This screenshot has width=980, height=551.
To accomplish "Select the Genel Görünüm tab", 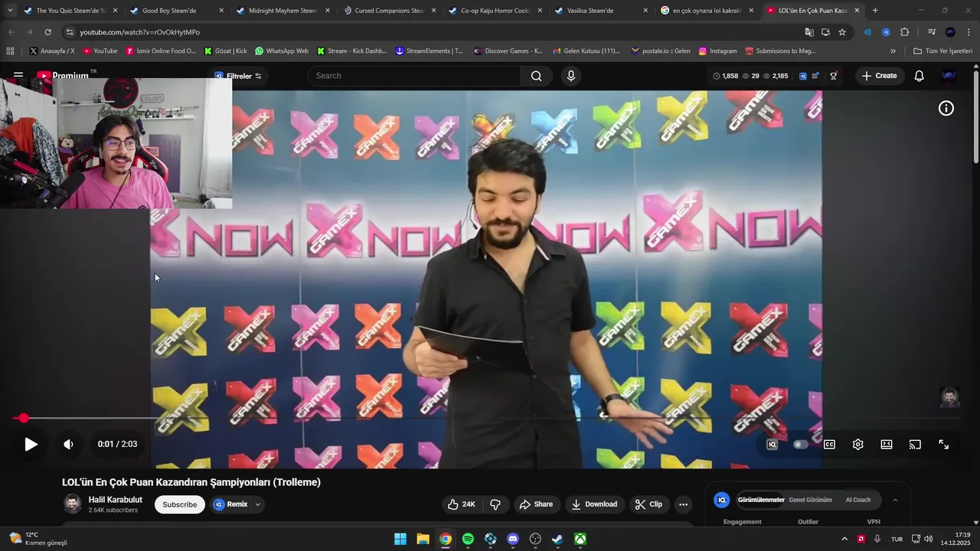I will click(810, 500).
